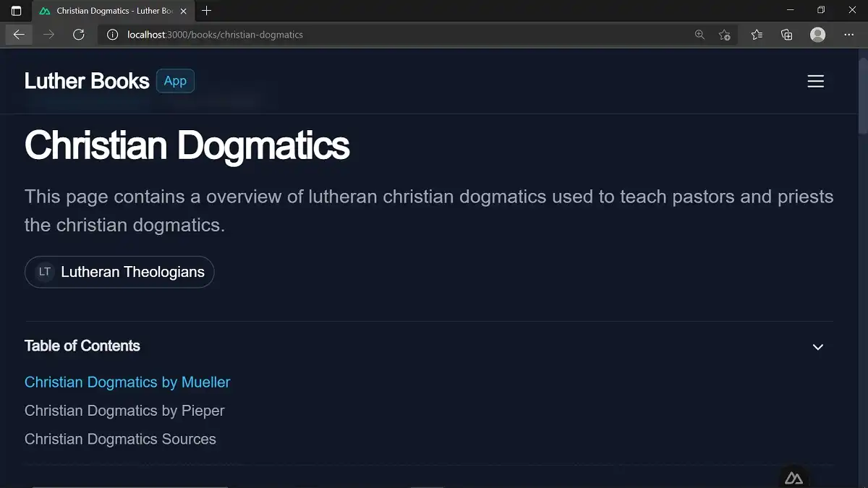
Task: Click the vertical tabs toggle icon
Action: (x=15, y=10)
